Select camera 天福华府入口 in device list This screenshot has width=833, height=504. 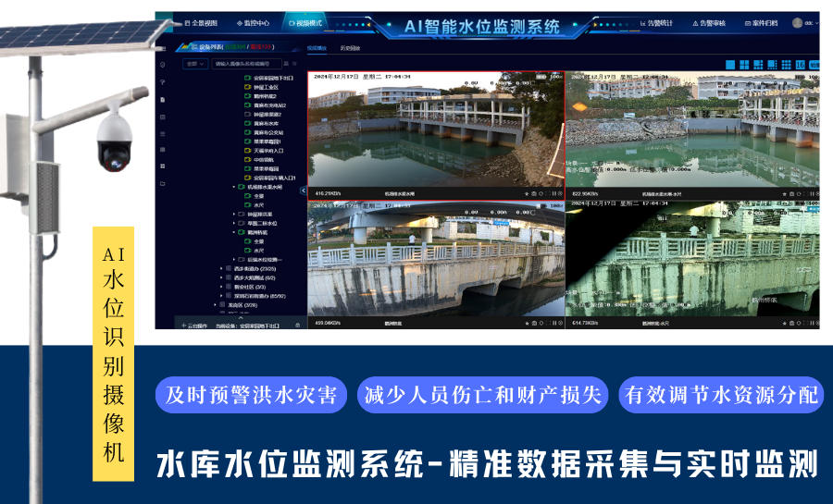pos(267,151)
